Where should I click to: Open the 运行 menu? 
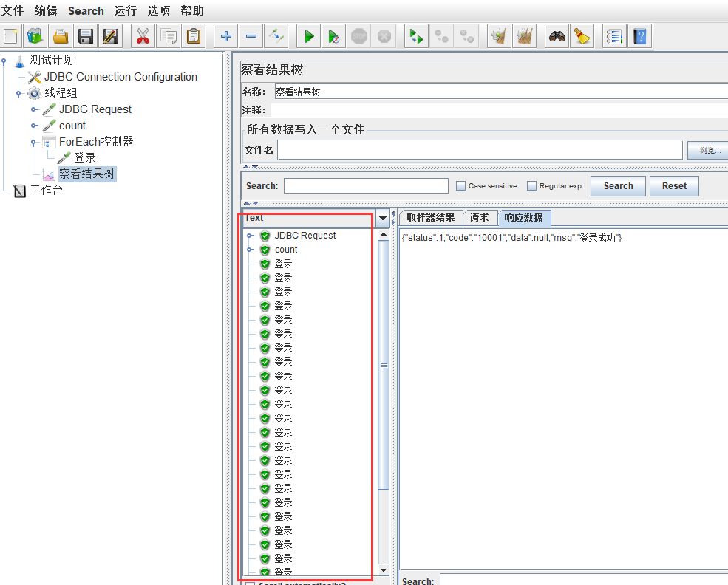pyautogui.click(x=126, y=10)
